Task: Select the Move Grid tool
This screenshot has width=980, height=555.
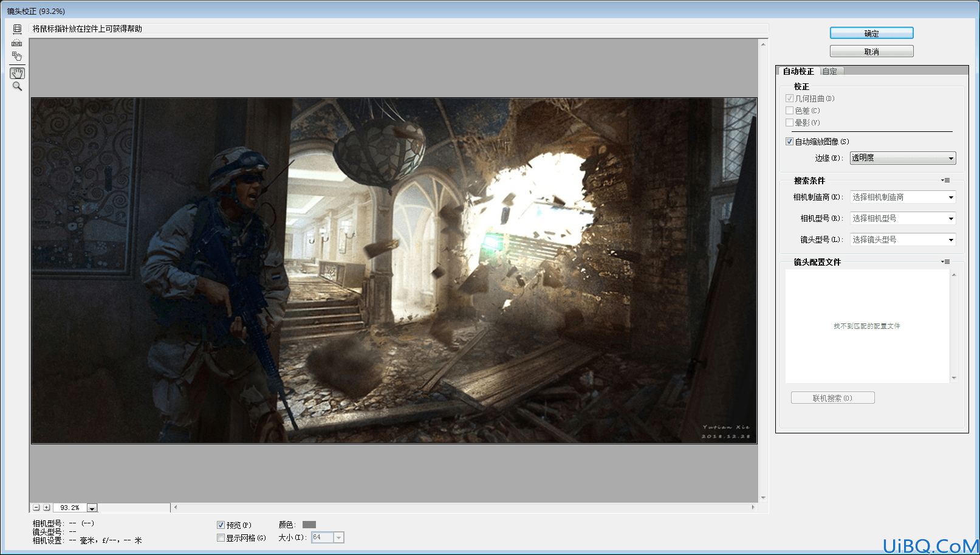Action: click(17, 57)
